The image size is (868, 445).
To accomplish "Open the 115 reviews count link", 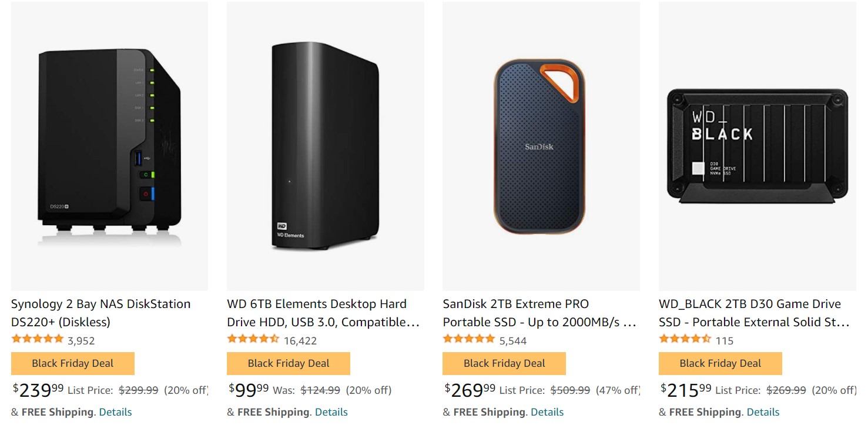I will point(724,341).
